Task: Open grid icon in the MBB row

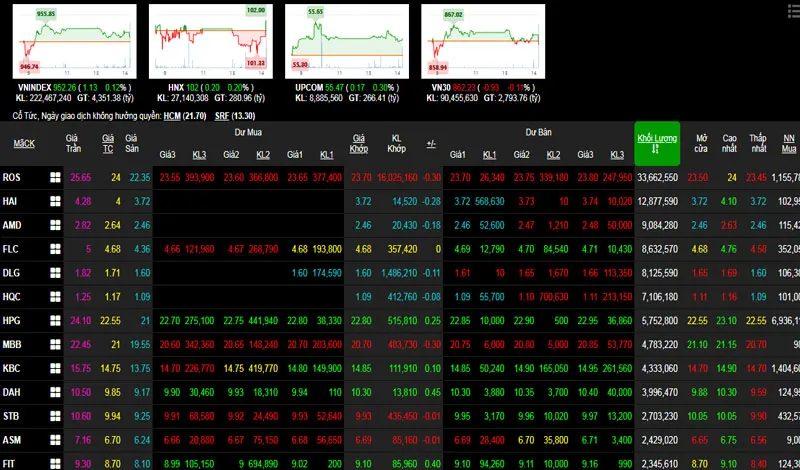Action: [x=55, y=344]
